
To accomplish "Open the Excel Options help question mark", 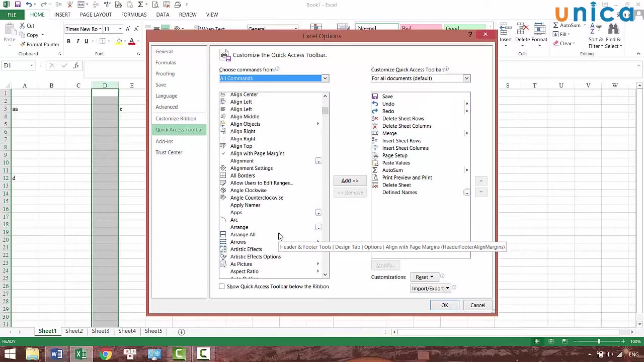I will click(x=470, y=34).
